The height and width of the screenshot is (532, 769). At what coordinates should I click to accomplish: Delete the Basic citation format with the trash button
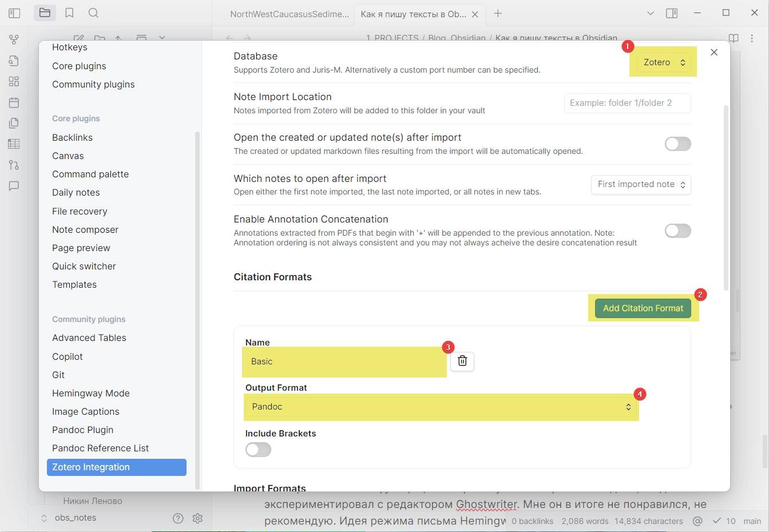click(462, 361)
